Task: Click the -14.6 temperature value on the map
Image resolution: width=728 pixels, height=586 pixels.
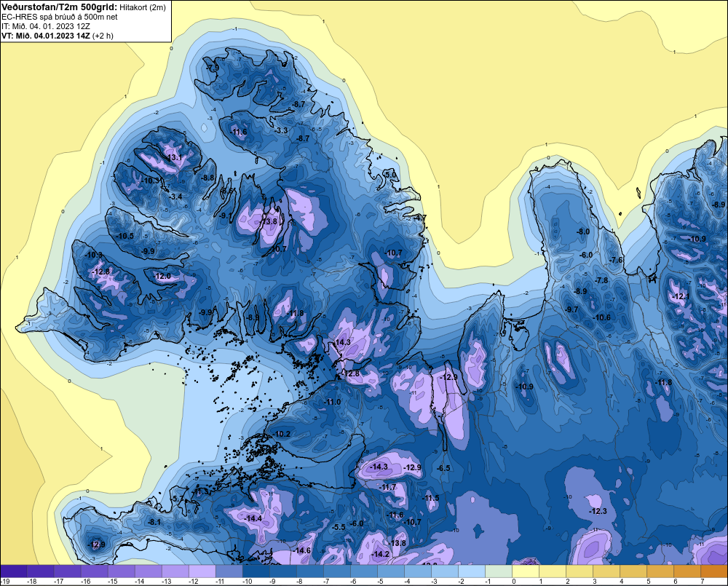Action: 302,550
